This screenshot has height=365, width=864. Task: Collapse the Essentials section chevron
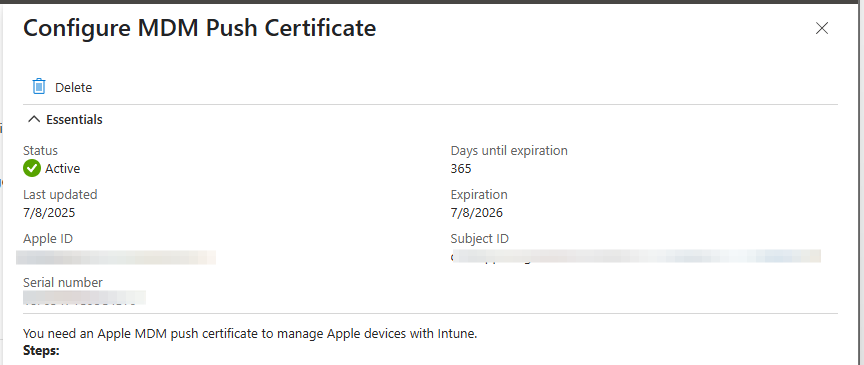34,119
